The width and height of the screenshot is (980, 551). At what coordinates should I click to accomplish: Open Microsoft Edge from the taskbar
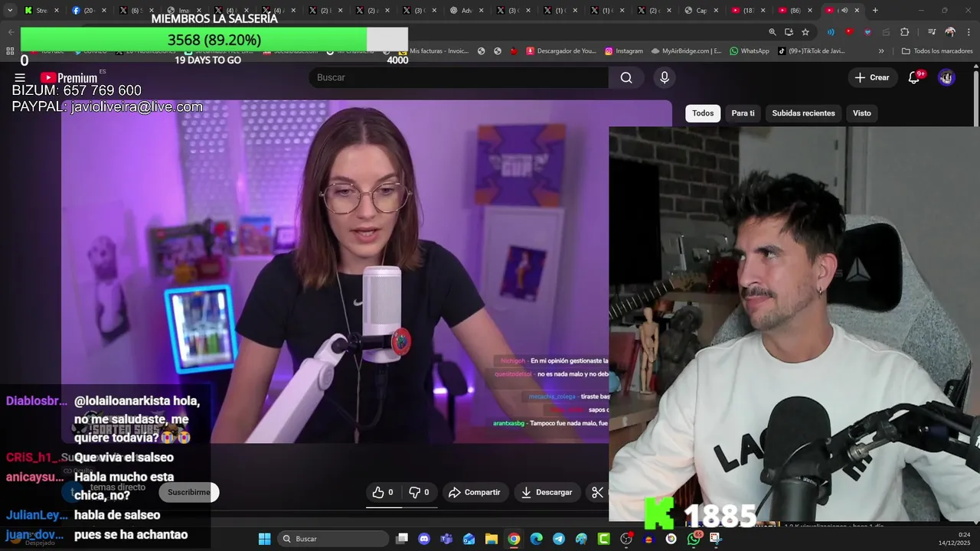click(537, 539)
